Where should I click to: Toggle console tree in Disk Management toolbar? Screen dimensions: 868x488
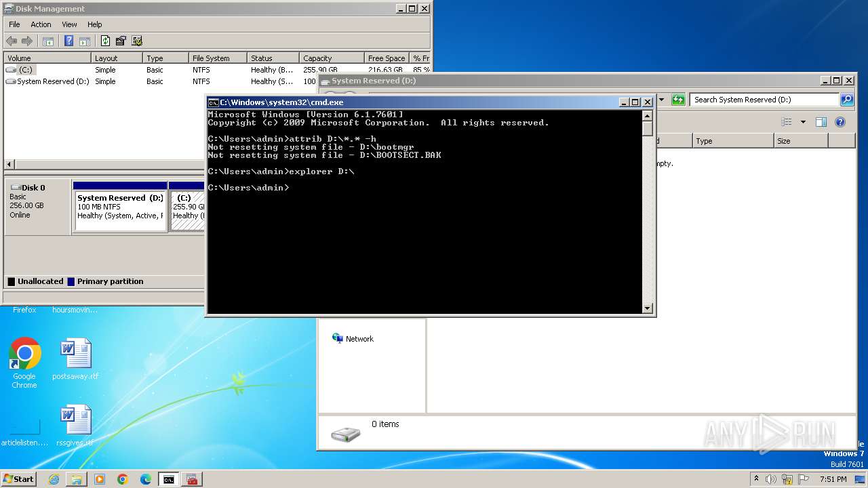[48, 41]
